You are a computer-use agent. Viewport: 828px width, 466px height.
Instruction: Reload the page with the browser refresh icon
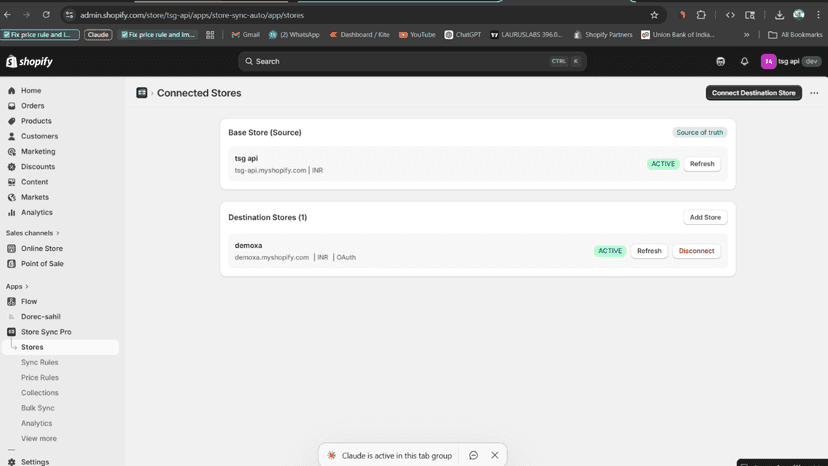46,15
